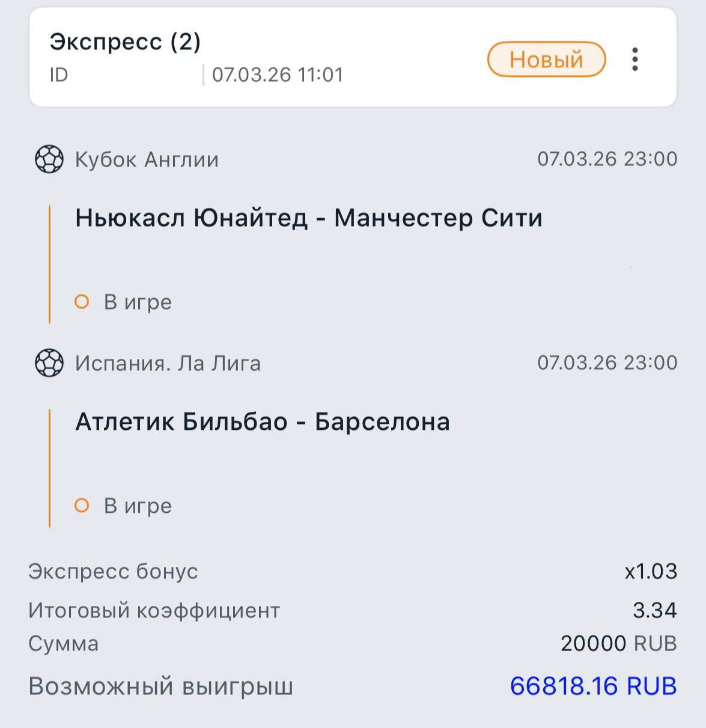Click the bet placement time 07.03.26 11:01
706x728 pixels.
click(278, 75)
